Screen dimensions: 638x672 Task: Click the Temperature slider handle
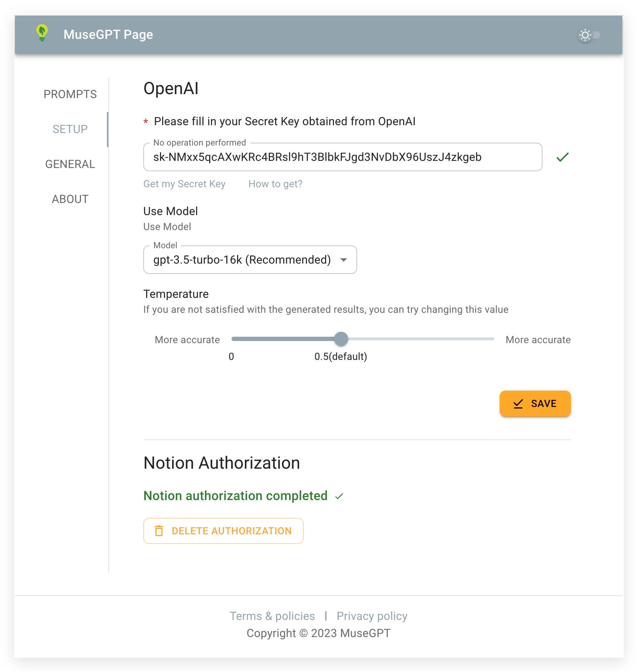pos(341,339)
